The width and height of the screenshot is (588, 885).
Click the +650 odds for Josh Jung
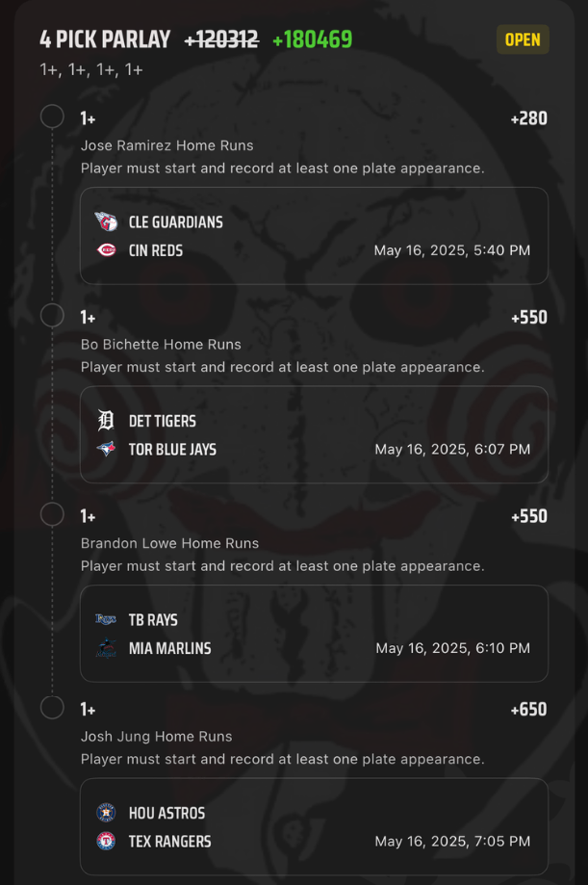coord(528,710)
